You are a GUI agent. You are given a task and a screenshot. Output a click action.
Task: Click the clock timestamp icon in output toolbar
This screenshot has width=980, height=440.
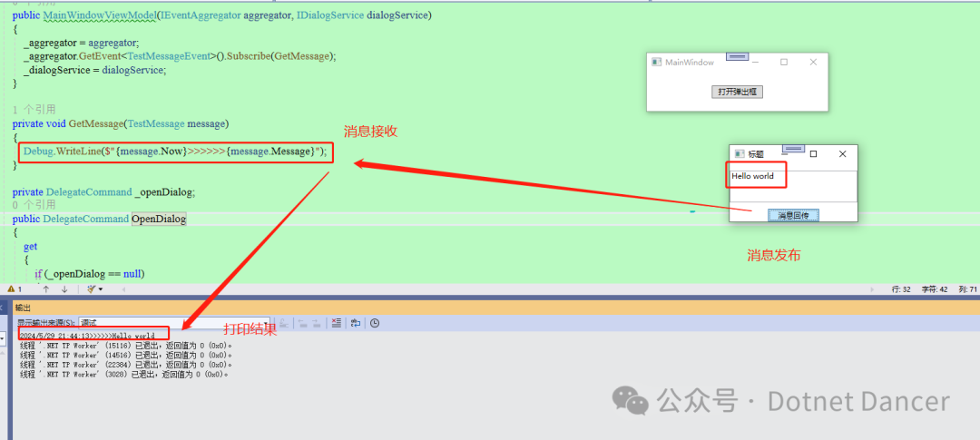[x=375, y=323]
